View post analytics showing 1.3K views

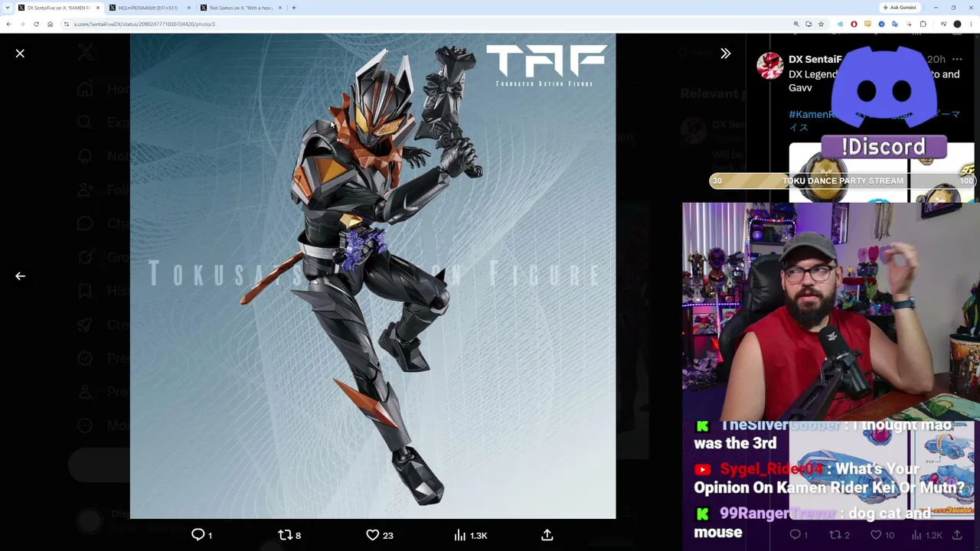pos(471,535)
